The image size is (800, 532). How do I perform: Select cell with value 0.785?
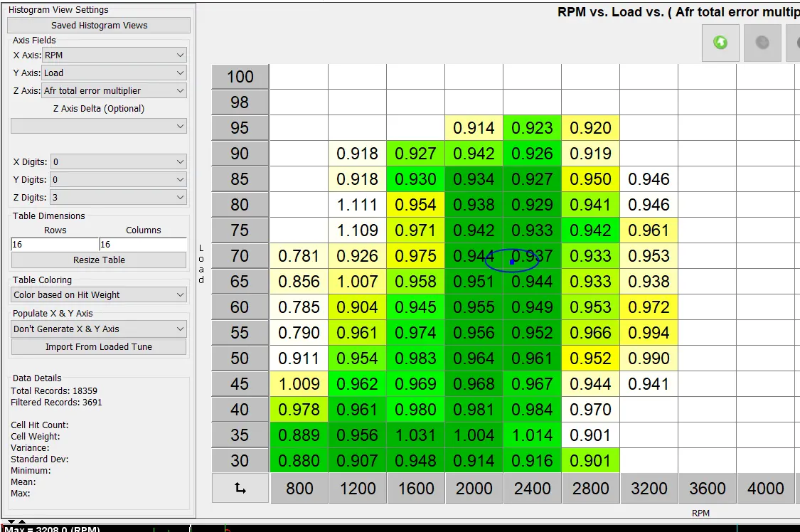point(299,307)
